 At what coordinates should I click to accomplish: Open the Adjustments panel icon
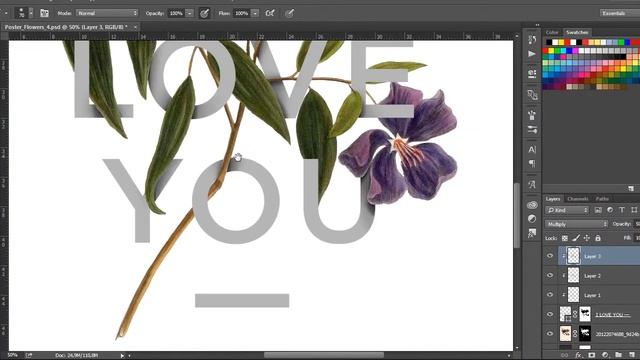point(532,219)
